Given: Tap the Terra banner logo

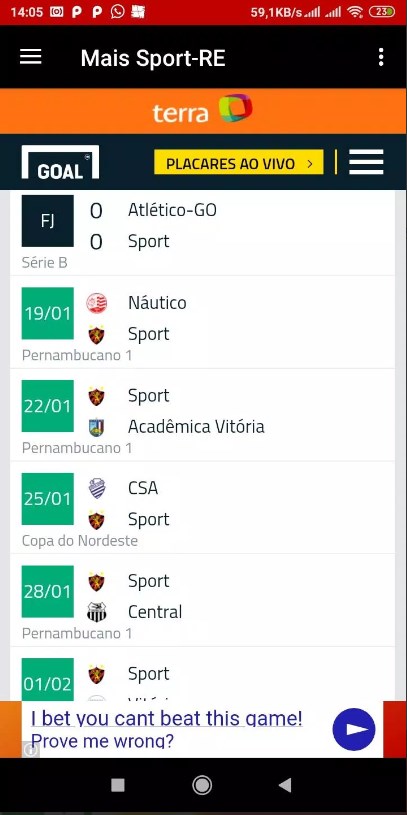Looking at the screenshot, I should click(203, 110).
